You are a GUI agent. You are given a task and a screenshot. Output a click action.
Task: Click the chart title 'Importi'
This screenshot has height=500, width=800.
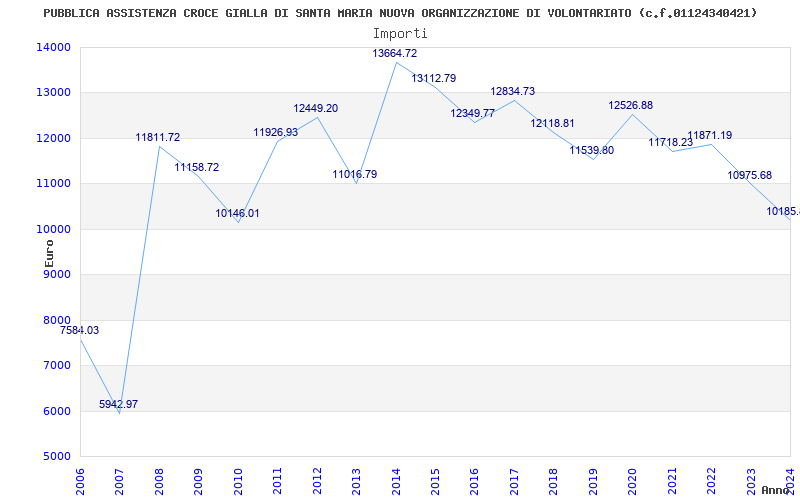pos(400,34)
